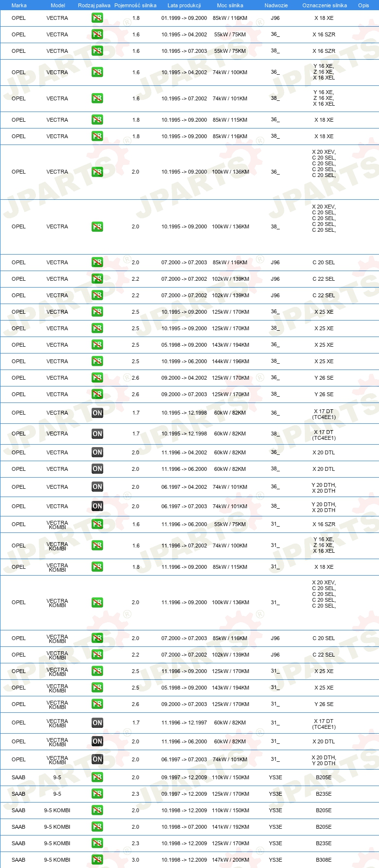The height and width of the screenshot is (868, 379).
Task: Click 9-5 KOMBI model in 3.0 row
Action: coord(57,860)
